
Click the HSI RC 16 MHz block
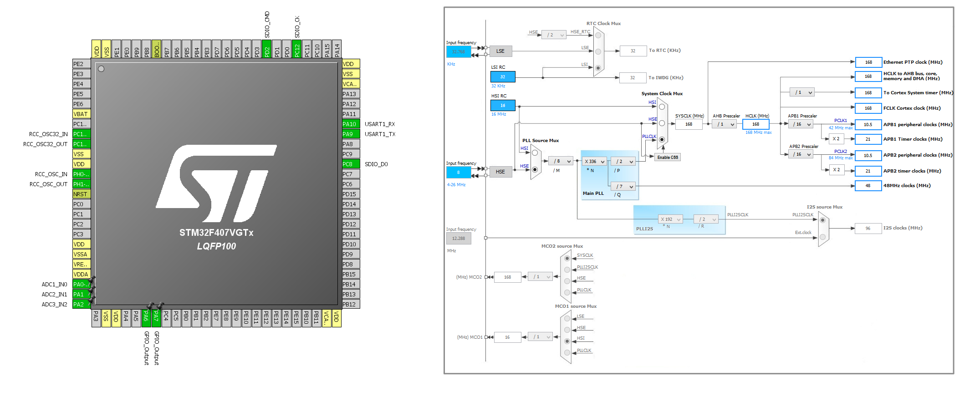tap(503, 106)
